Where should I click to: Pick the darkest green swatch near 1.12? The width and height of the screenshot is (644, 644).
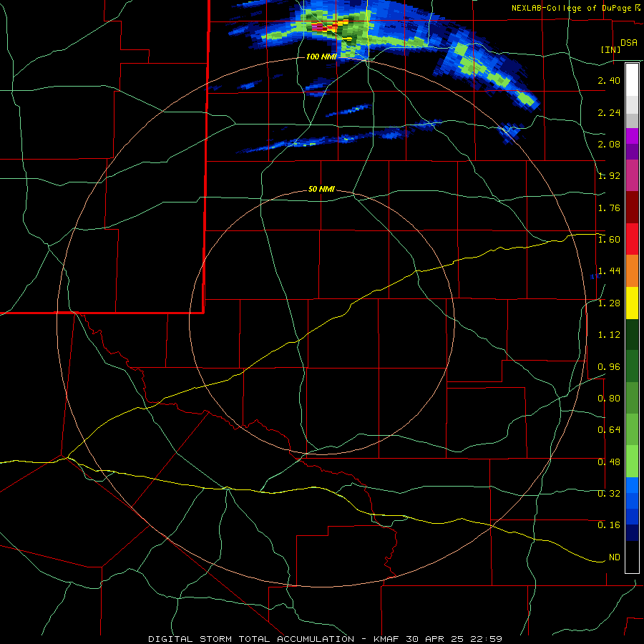pos(632,334)
